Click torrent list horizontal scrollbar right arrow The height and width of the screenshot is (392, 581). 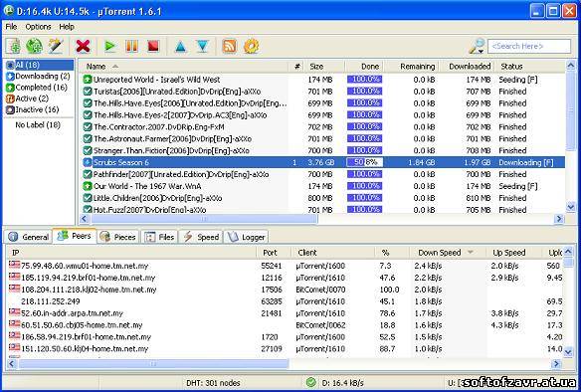tap(558, 219)
